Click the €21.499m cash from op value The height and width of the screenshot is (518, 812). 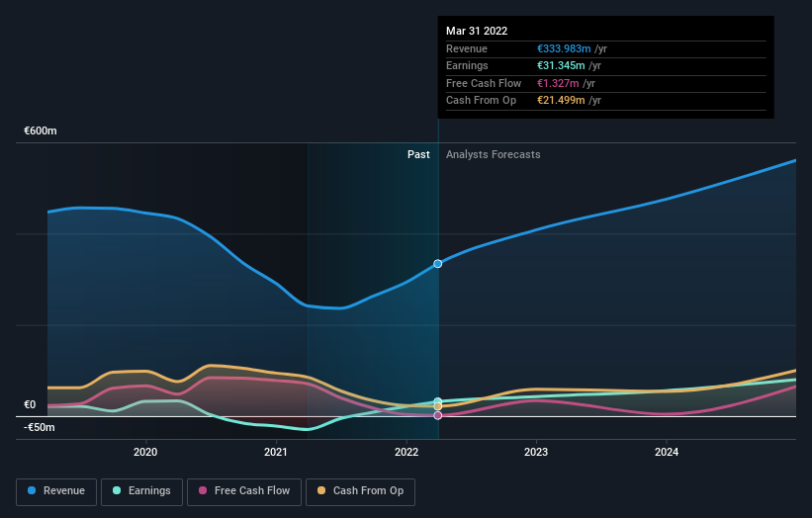point(561,101)
